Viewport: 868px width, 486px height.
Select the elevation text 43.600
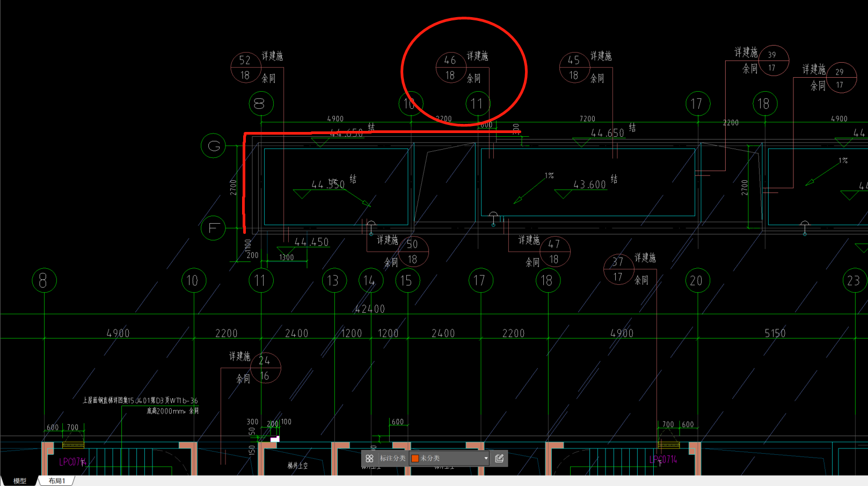(x=589, y=185)
